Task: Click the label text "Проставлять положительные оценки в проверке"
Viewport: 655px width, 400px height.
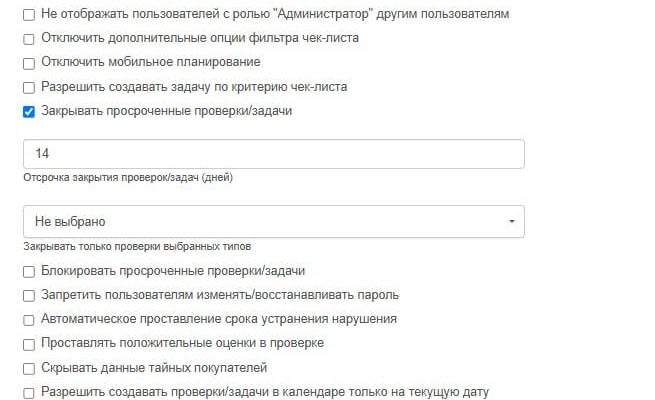Action: [182, 343]
